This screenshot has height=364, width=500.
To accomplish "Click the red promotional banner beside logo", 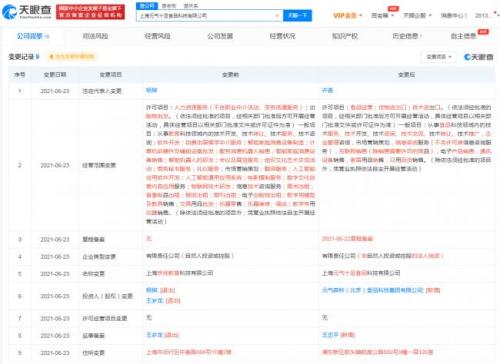I will [x=90, y=12].
